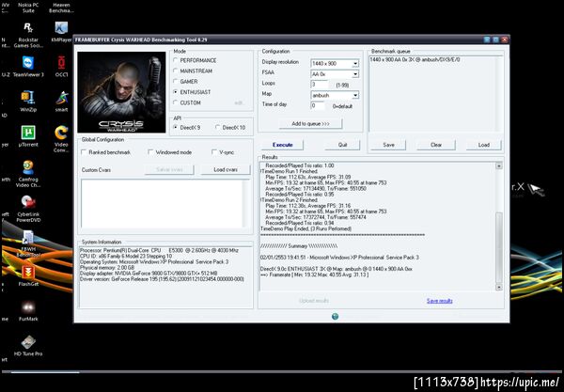Select the queued 1440 x 900 benchmark entry
564x392 pixels.
(x=415, y=60)
